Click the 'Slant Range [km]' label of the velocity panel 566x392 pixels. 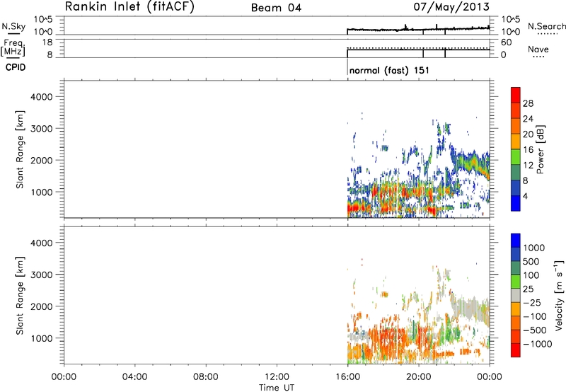(x=20, y=296)
